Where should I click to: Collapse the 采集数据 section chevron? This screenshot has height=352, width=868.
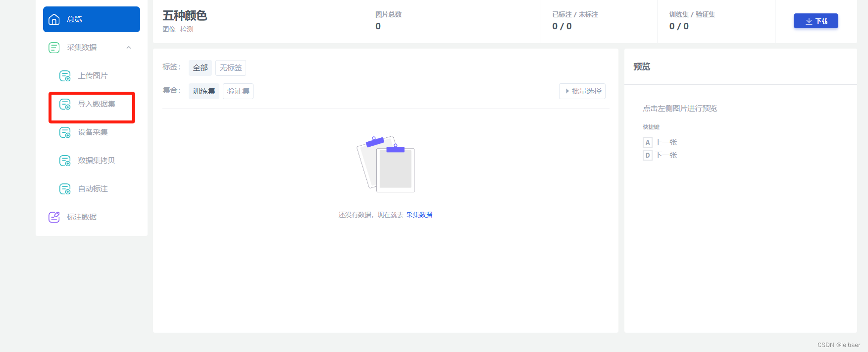pos(129,48)
